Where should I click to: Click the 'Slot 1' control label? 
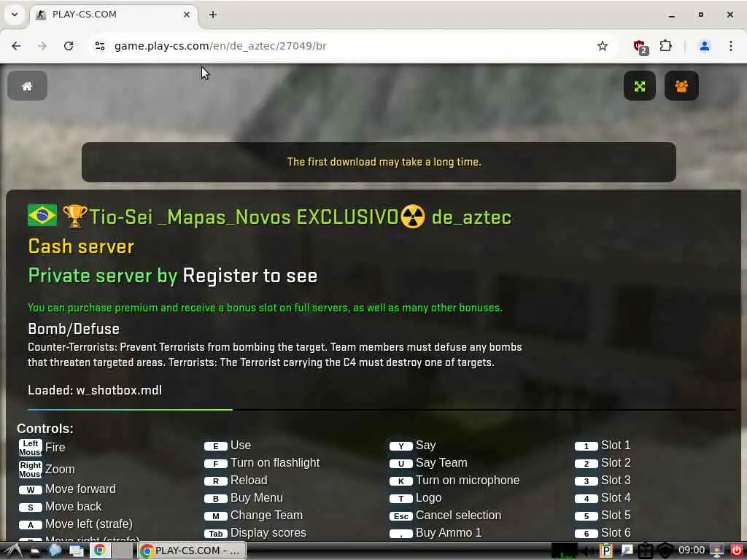click(x=616, y=446)
